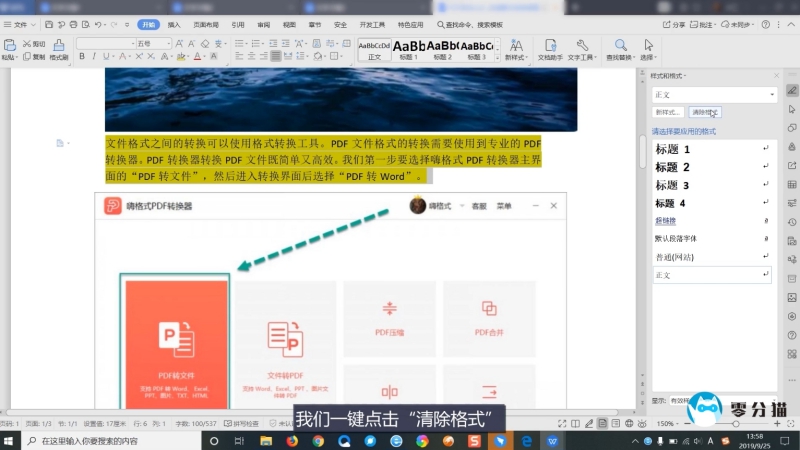Click the Styles pen icon in right sidebar

point(792,90)
